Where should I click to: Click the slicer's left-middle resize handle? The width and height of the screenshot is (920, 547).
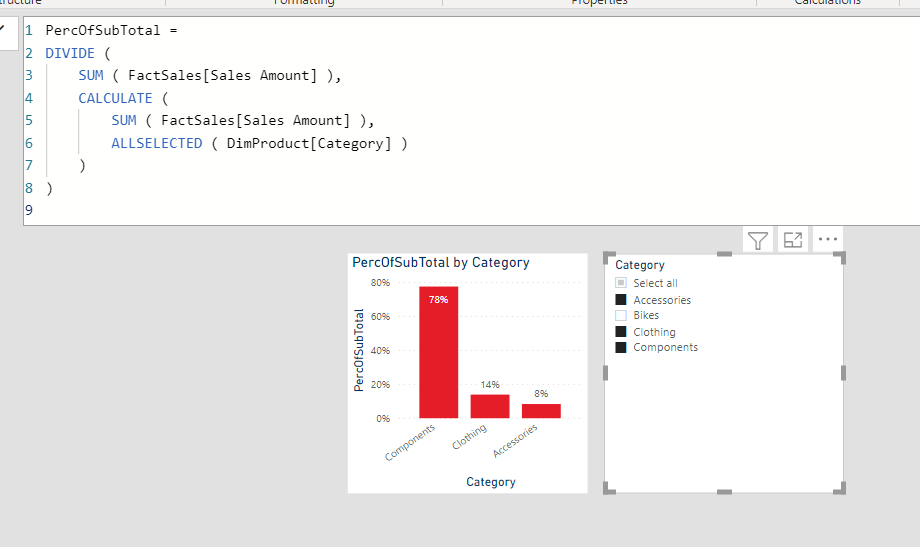(x=606, y=373)
